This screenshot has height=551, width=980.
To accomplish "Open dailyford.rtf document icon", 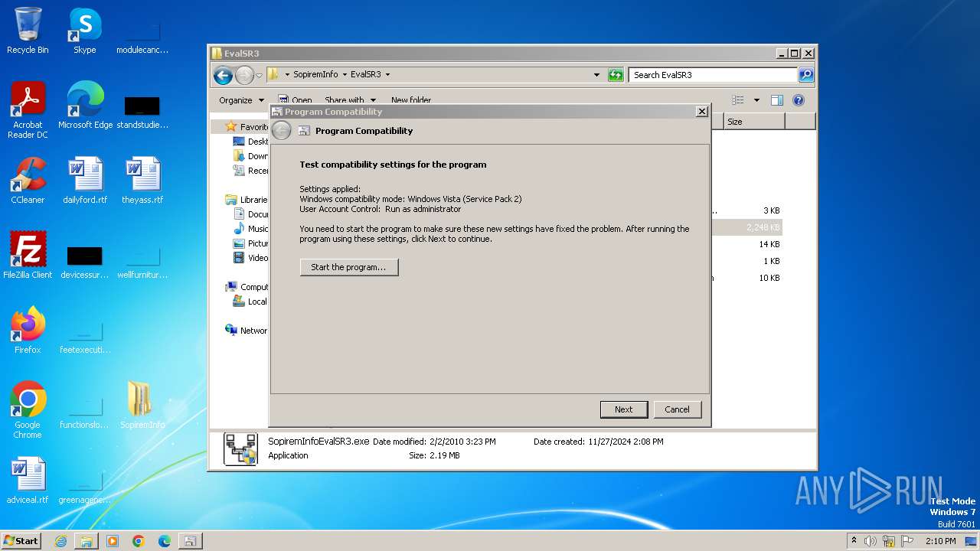I will 85,181.
